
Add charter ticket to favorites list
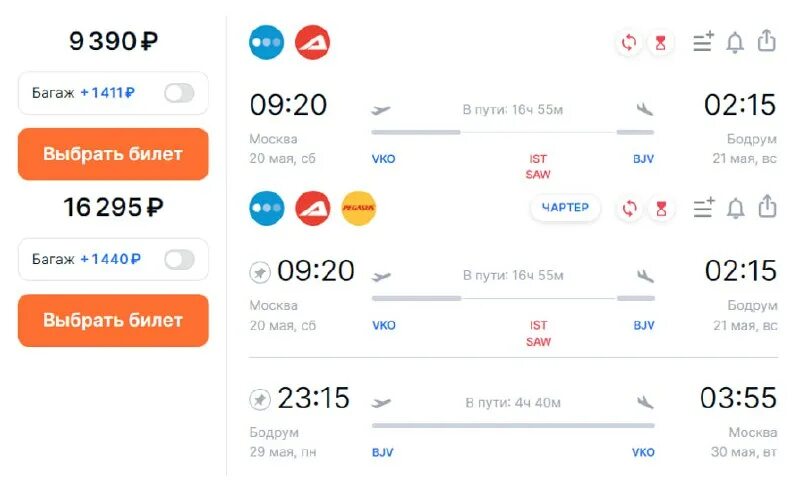704,208
